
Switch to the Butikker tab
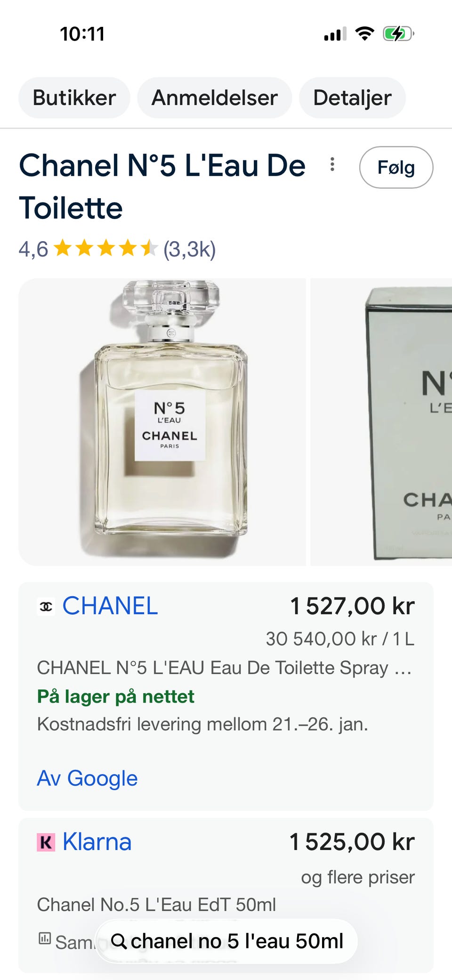(x=74, y=98)
